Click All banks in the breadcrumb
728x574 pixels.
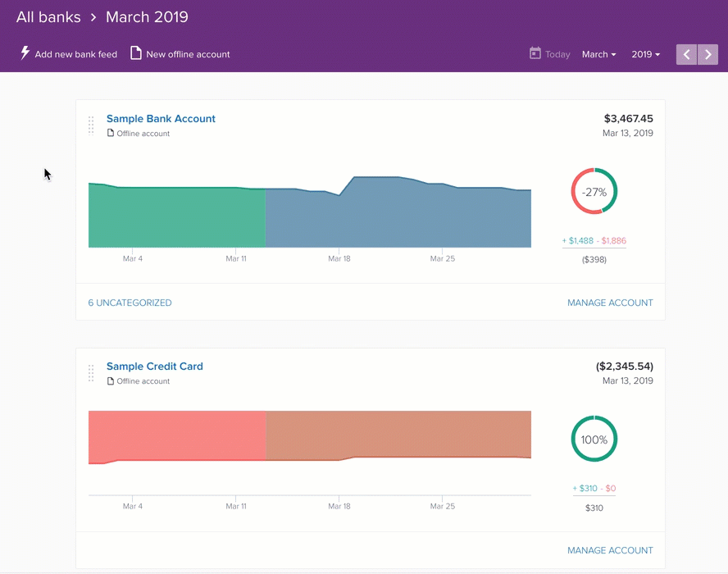tap(47, 17)
